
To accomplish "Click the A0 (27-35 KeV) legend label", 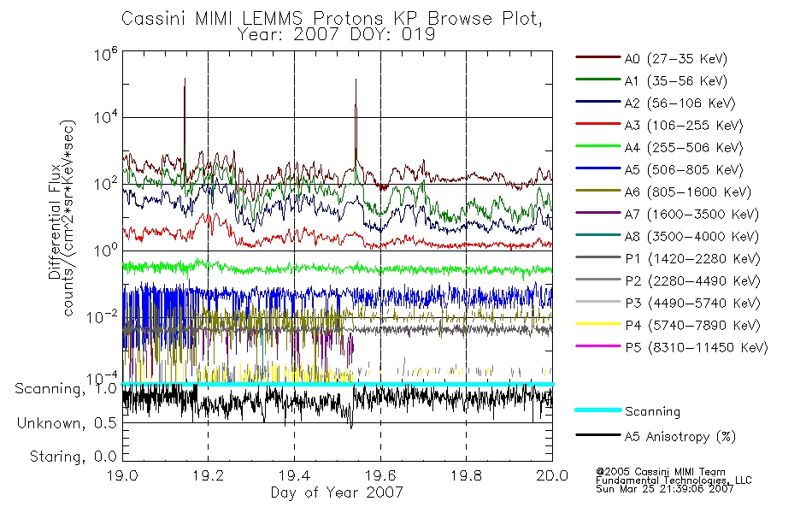I will pyautogui.click(x=675, y=58).
